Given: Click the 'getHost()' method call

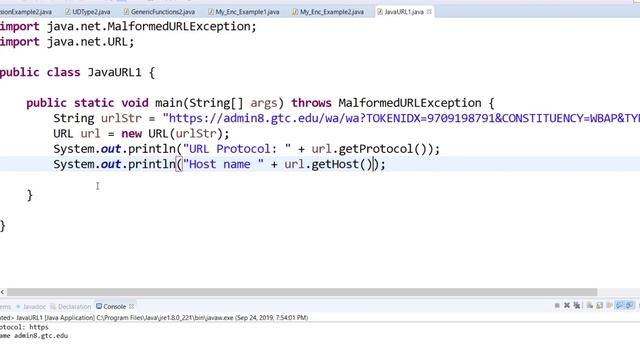Looking at the screenshot, I should tap(342, 164).
